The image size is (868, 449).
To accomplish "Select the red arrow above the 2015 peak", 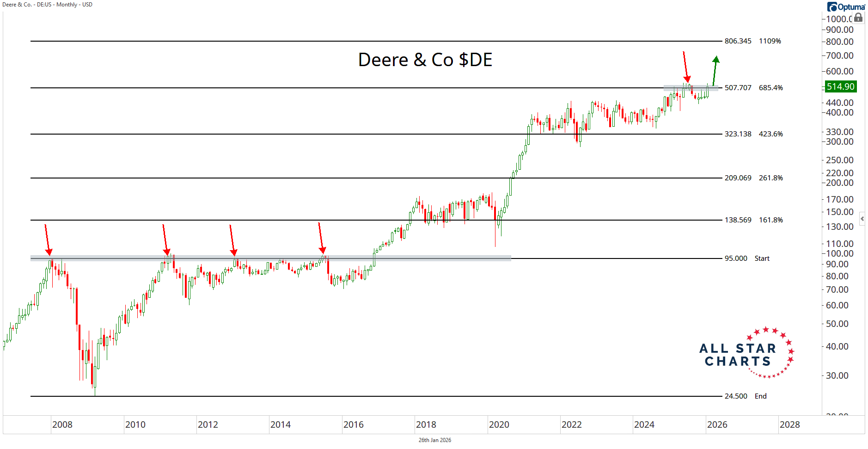I will coord(321,238).
